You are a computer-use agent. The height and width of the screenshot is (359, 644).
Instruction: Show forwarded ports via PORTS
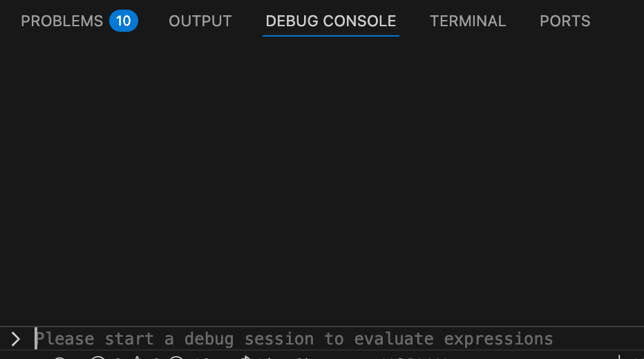coord(565,21)
